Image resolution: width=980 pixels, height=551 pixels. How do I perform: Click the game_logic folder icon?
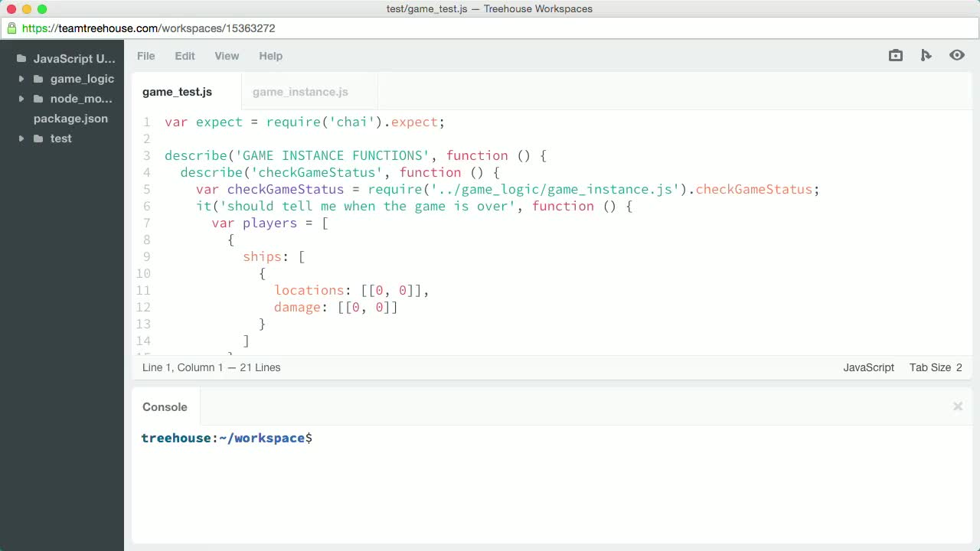(39, 79)
